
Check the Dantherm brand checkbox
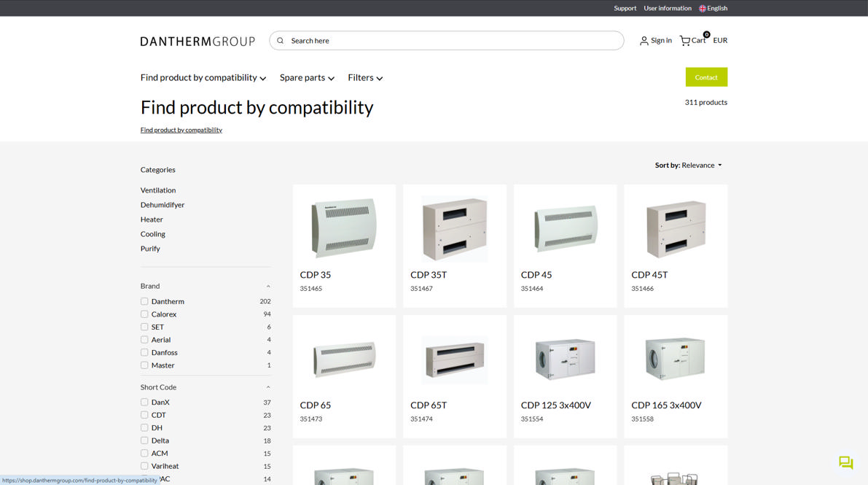[x=144, y=301]
